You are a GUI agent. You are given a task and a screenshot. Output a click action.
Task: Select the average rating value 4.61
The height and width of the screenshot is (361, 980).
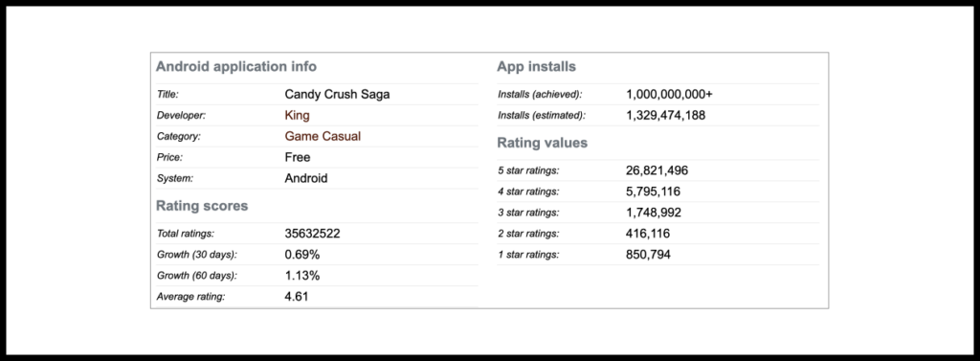[297, 297]
